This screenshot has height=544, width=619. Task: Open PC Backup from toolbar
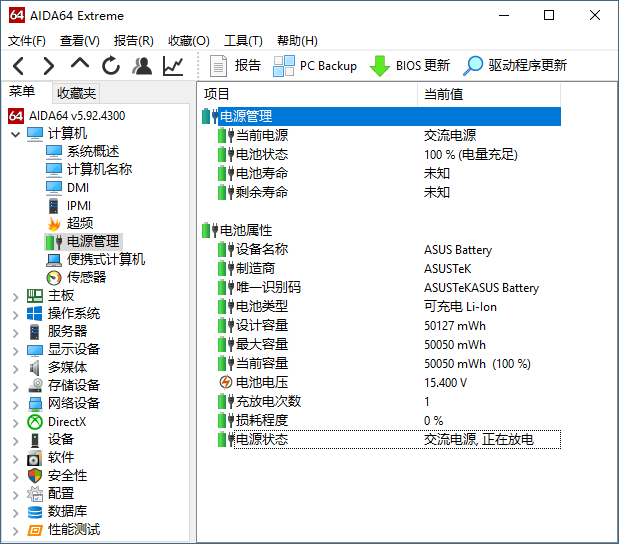point(315,66)
